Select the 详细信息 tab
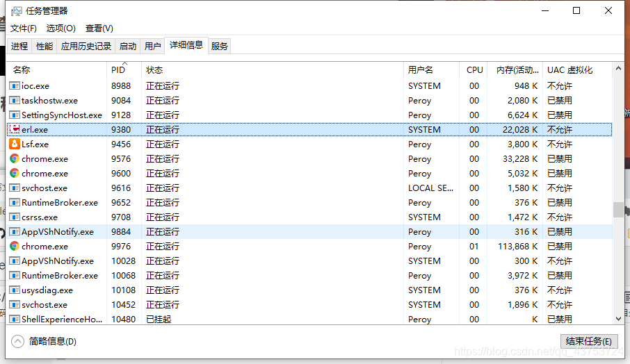The width and height of the screenshot is (630, 364). point(186,45)
